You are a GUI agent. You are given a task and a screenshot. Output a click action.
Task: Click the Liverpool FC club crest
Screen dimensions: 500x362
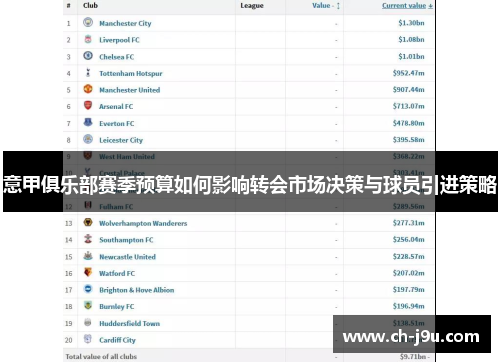[x=88, y=39]
